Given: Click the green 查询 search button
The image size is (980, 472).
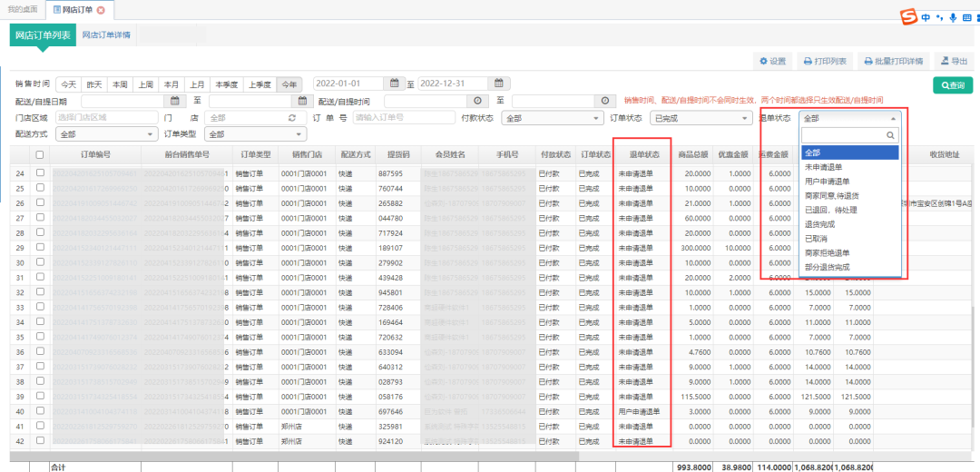Looking at the screenshot, I should (953, 84).
